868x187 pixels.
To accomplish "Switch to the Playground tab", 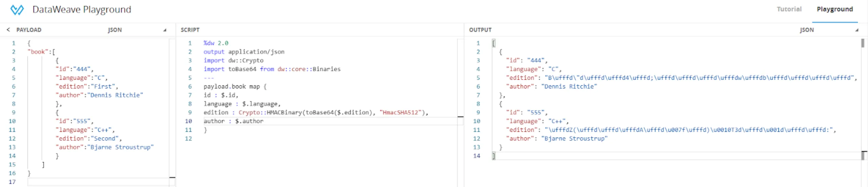I will [835, 9].
